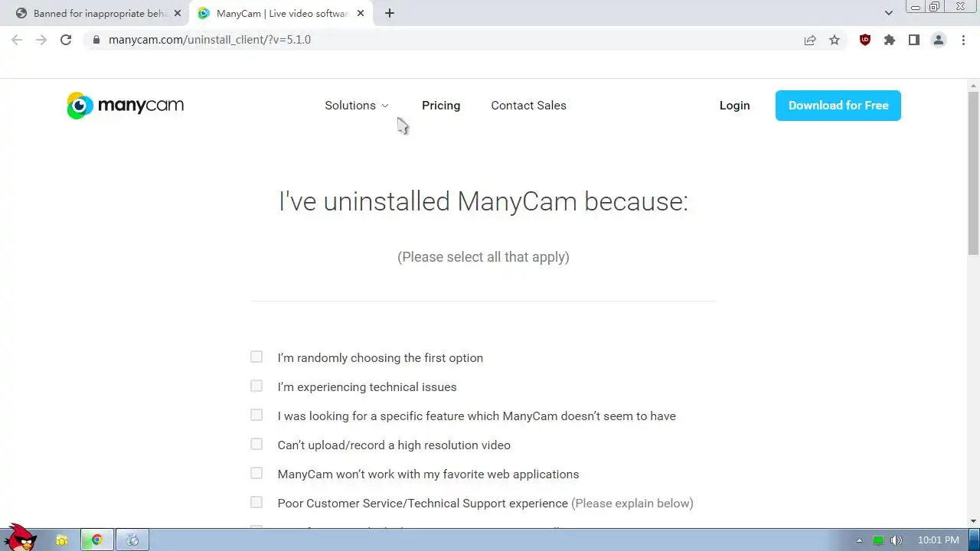This screenshot has width=980, height=551.
Task: Open Contact Sales
Action: click(528, 106)
